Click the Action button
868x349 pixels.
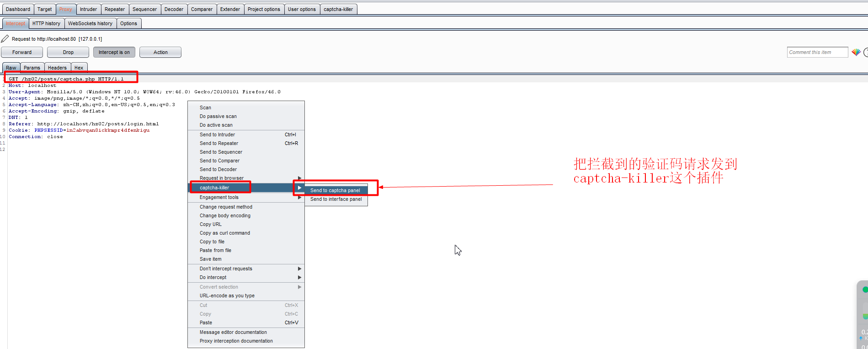[x=160, y=52]
